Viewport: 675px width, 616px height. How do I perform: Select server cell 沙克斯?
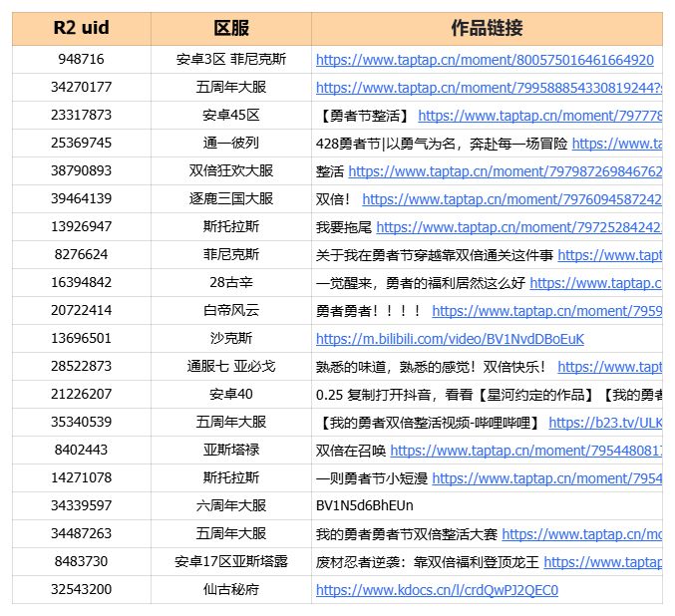coord(231,339)
